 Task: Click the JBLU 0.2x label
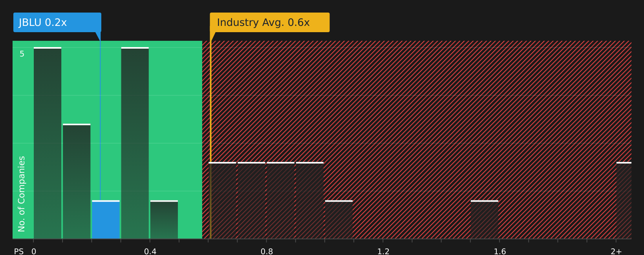click(57, 22)
